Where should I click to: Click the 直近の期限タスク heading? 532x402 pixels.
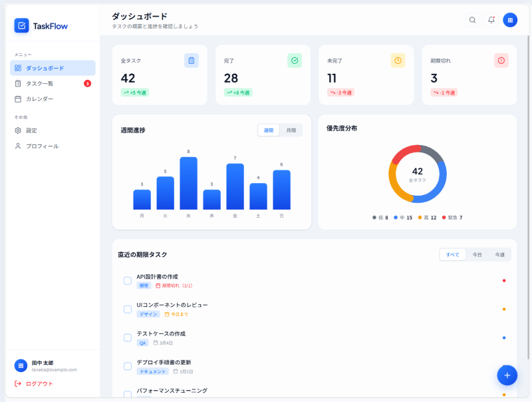tap(142, 255)
